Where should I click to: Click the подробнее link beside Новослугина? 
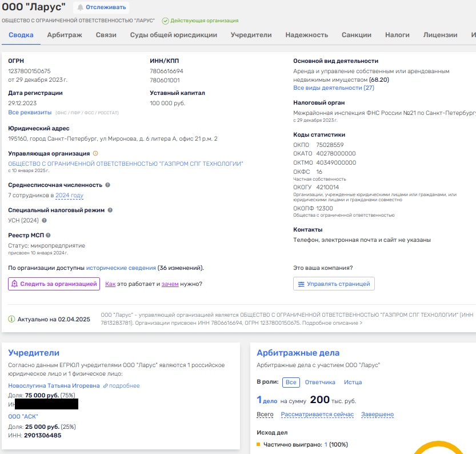click(x=121, y=386)
